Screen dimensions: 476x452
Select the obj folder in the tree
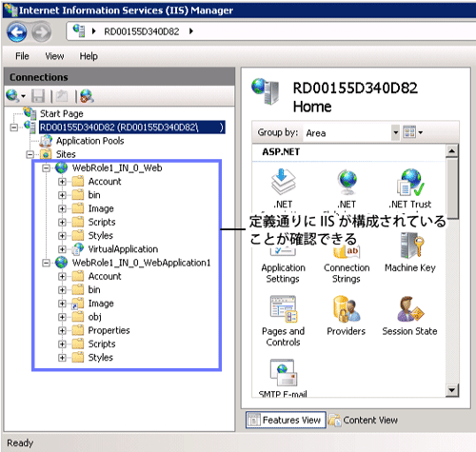pyautogui.click(x=94, y=317)
